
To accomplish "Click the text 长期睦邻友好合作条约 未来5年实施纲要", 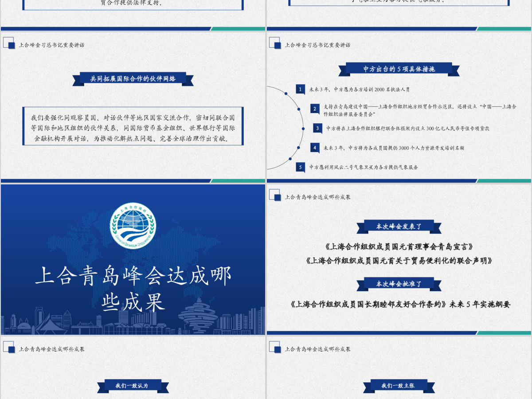I will [x=400, y=305].
